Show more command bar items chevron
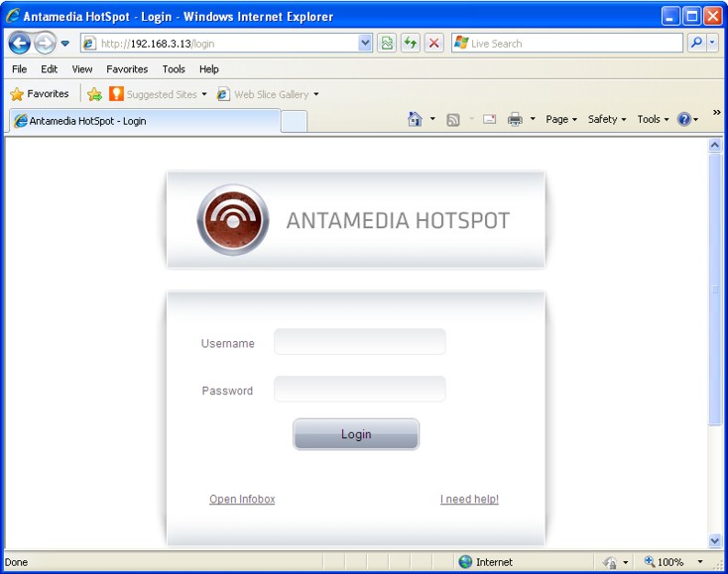Screen dimensions: 728x574 click(716, 112)
